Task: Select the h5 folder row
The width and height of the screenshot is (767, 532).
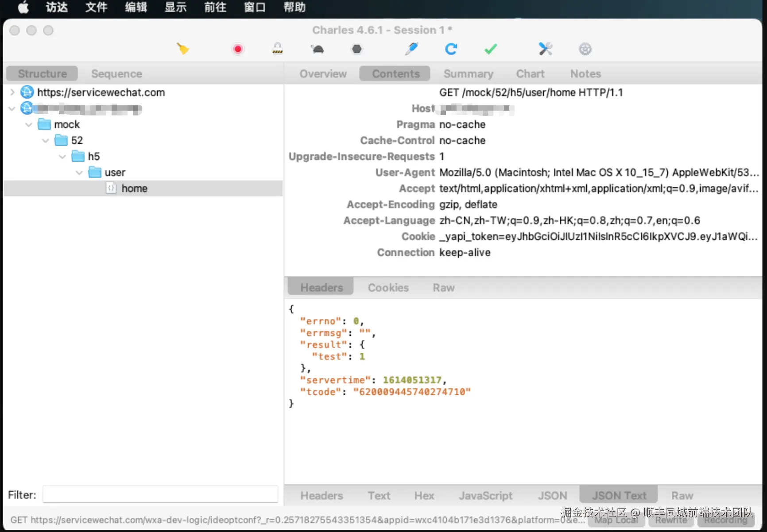Action: (x=143, y=156)
